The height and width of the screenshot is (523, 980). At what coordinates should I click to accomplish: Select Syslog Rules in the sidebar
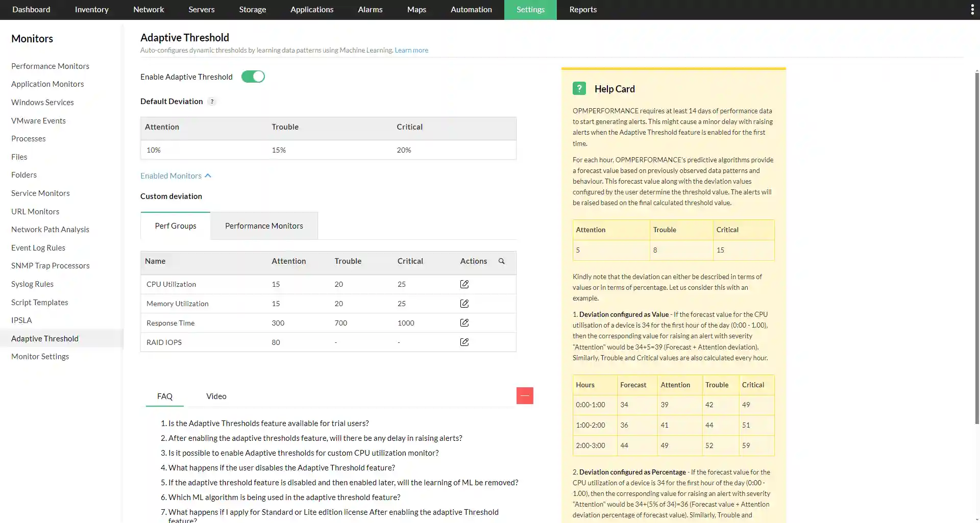[x=32, y=284]
